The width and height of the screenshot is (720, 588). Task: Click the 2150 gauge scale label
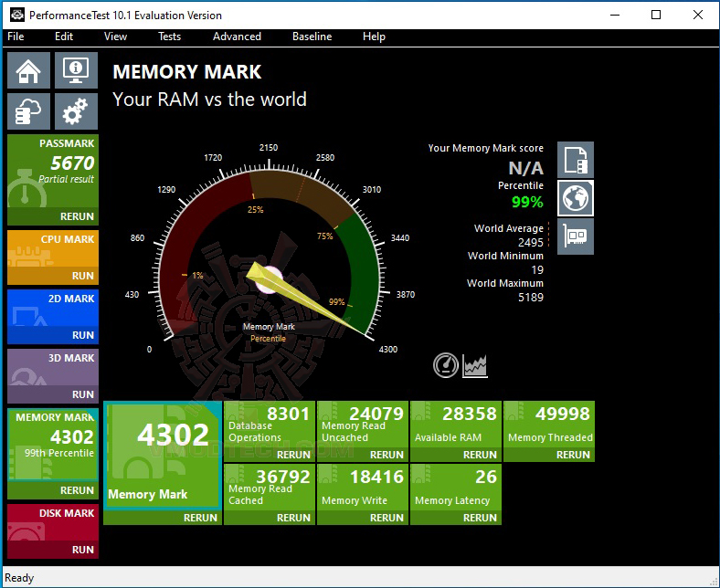tap(269, 148)
